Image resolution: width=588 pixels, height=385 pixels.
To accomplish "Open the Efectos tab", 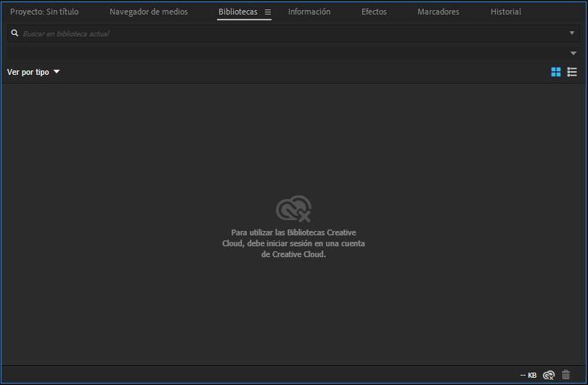I will click(374, 12).
